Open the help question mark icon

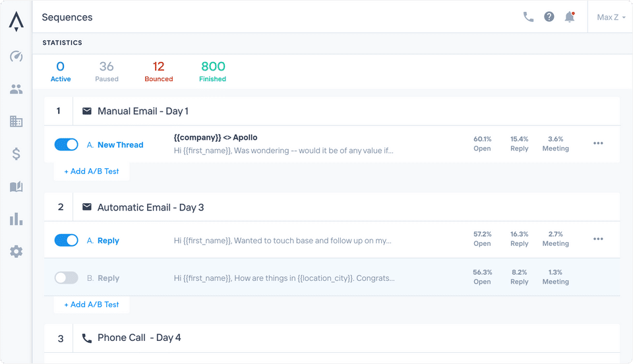[549, 17]
